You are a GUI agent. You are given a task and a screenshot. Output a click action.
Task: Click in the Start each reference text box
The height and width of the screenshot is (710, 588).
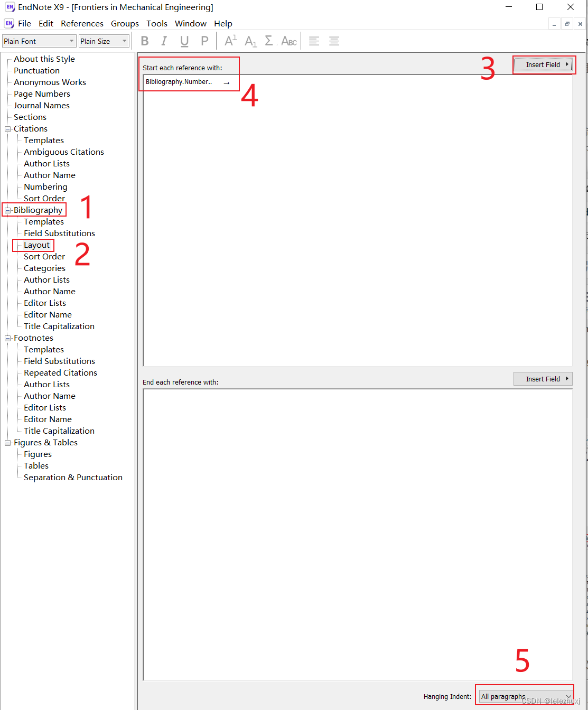358,220
